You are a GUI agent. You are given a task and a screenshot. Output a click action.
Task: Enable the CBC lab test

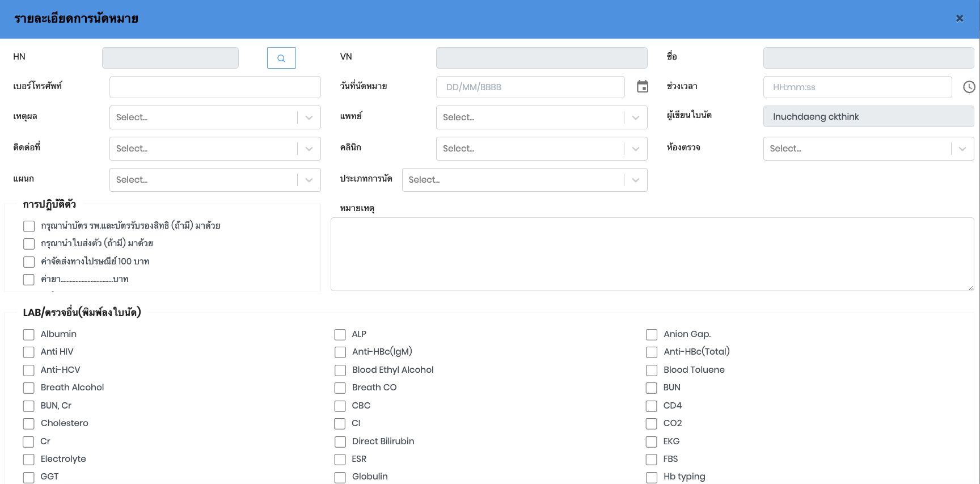(x=340, y=406)
